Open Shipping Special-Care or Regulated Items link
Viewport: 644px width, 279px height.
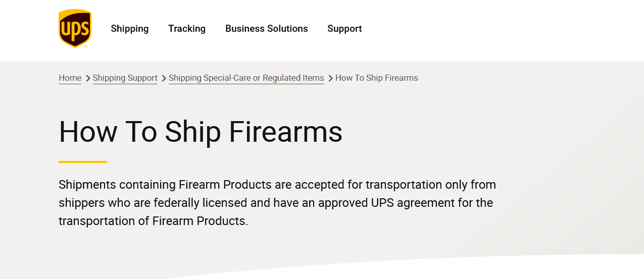click(x=246, y=78)
